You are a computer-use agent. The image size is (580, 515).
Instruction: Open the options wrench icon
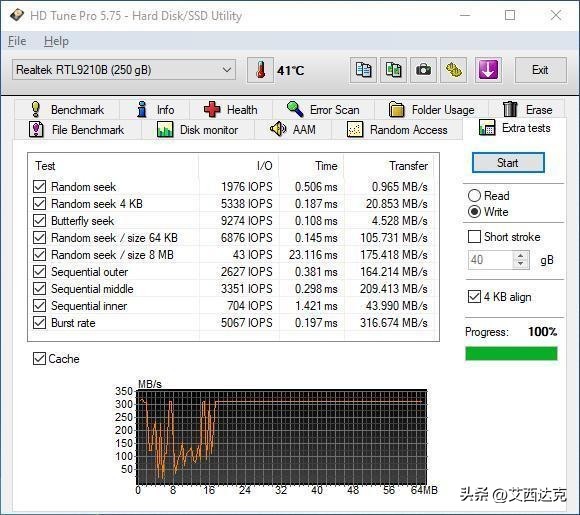[453, 70]
